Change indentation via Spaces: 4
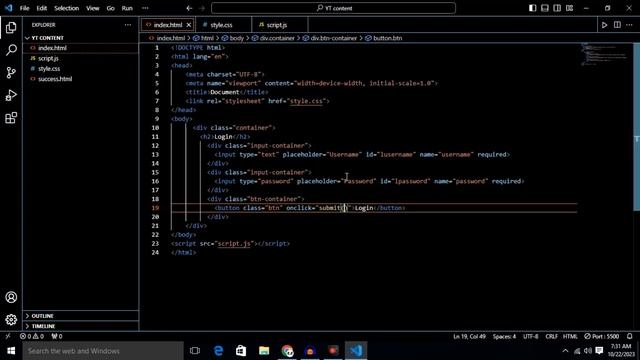 pos(504,336)
